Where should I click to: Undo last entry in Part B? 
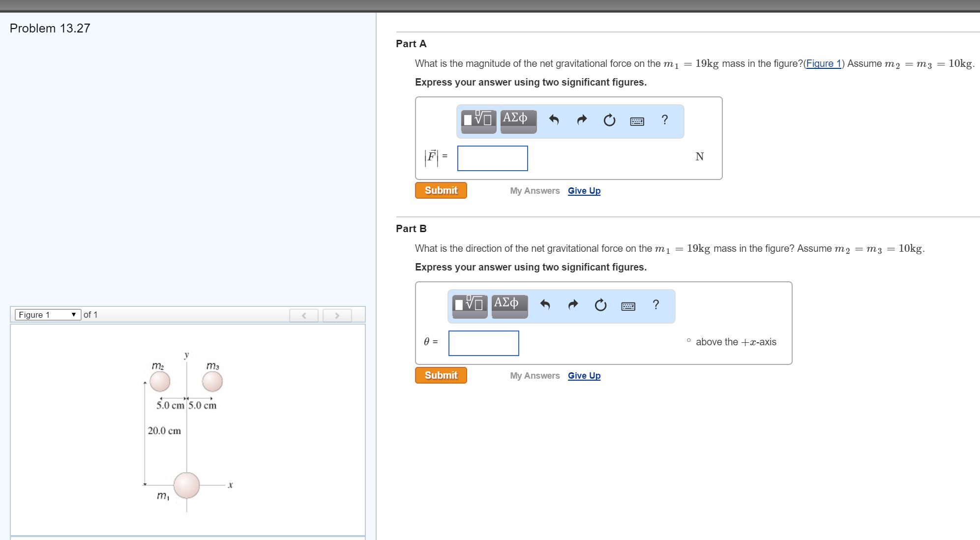545,304
